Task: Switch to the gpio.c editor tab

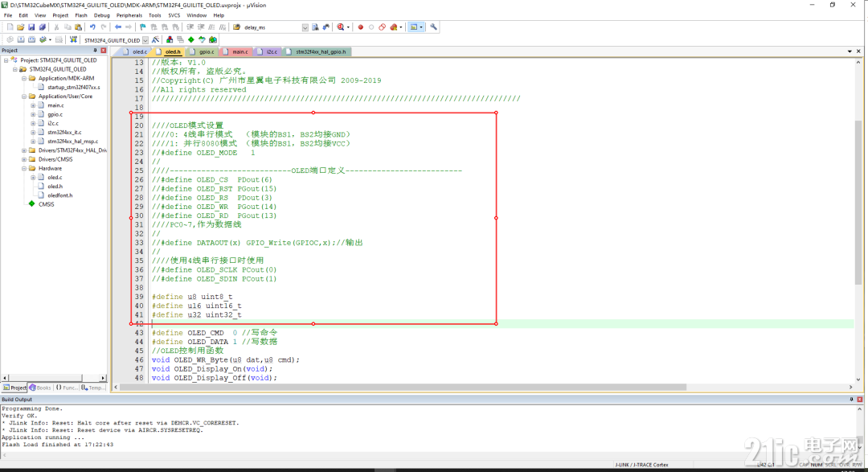Action: pos(203,51)
